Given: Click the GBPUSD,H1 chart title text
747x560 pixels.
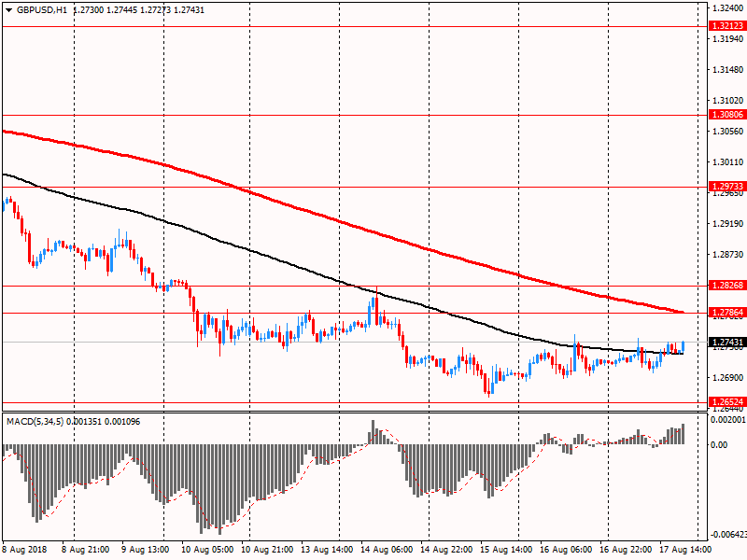Looking at the screenshot, I should pos(42,10).
